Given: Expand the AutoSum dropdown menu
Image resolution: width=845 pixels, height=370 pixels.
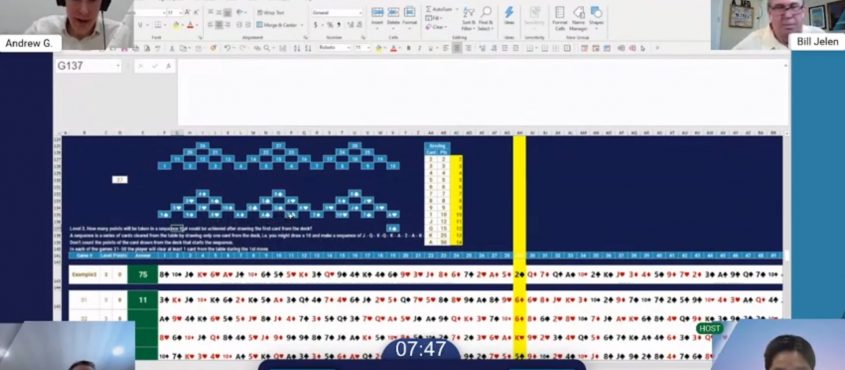Looking at the screenshot, I should point(456,9).
